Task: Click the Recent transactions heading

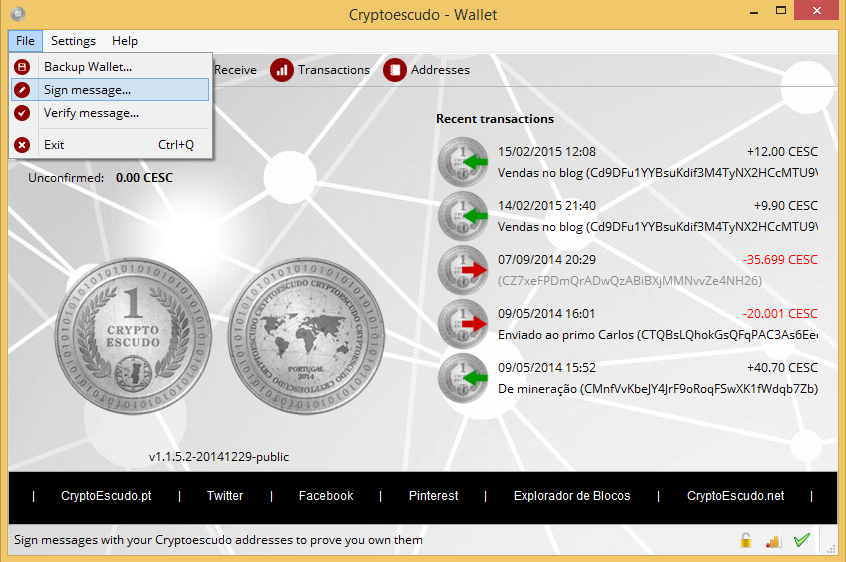Action: (x=495, y=119)
